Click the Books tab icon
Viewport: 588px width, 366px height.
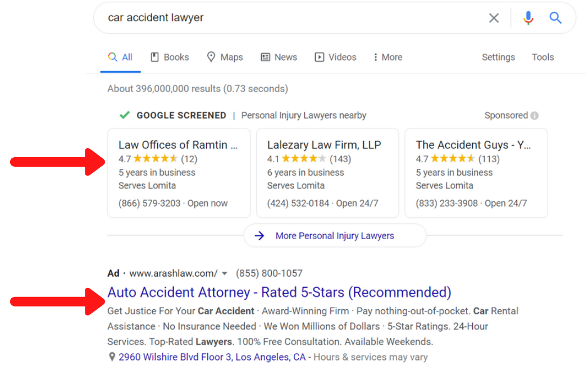pyautogui.click(x=154, y=57)
